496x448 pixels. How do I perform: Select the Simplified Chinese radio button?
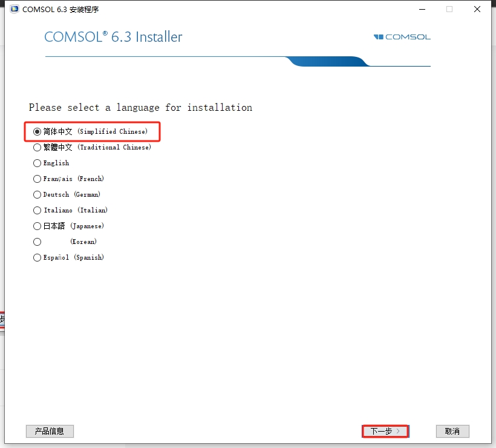[37, 131]
